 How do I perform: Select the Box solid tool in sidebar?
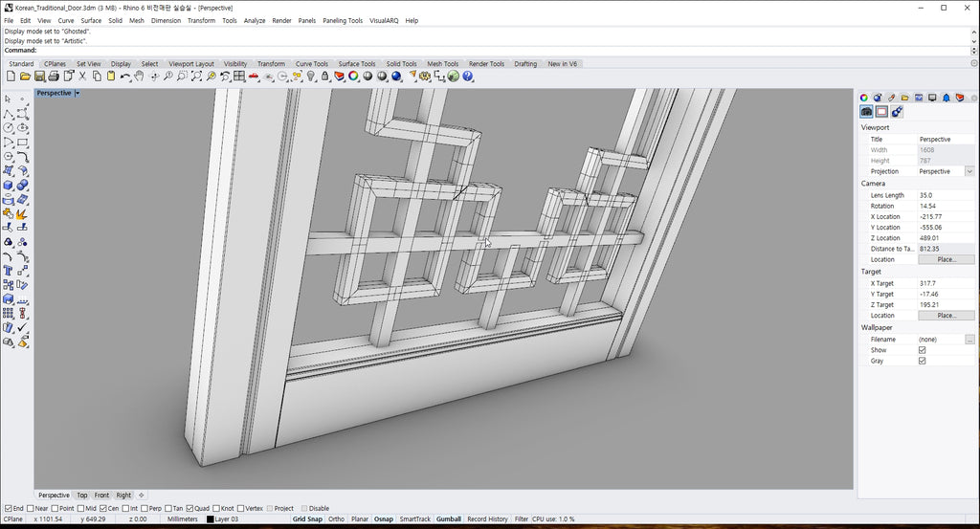(x=8, y=185)
